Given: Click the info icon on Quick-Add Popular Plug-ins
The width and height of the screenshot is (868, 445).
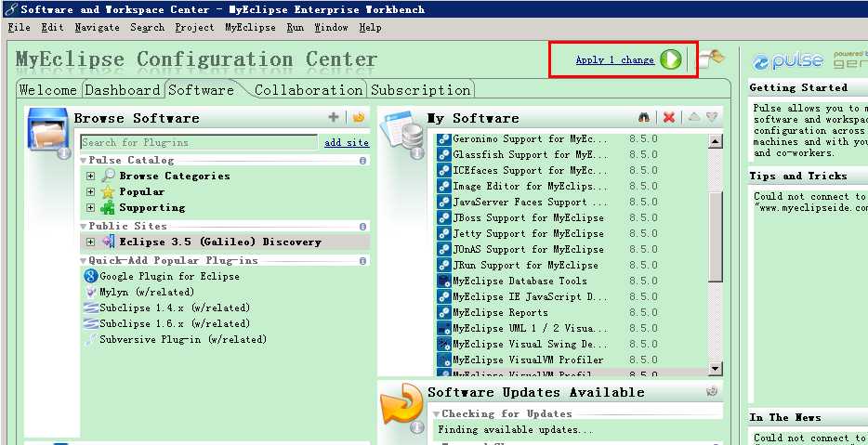Looking at the screenshot, I should click(x=362, y=261).
